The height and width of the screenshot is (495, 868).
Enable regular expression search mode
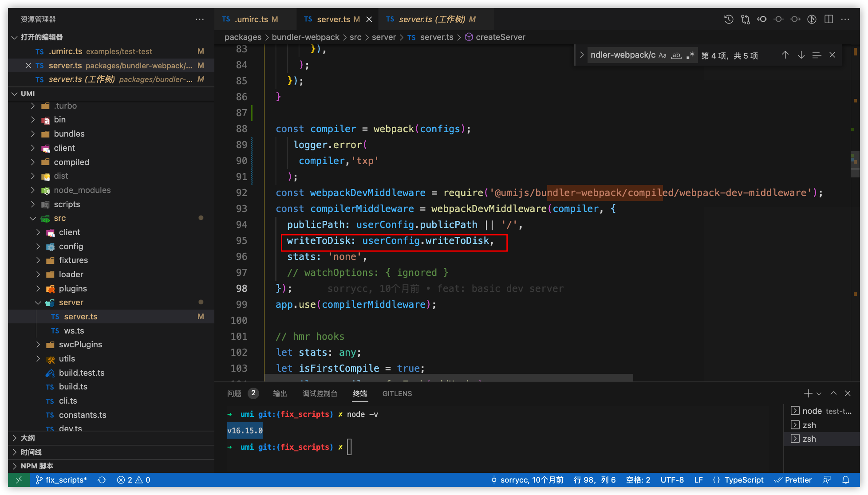click(x=690, y=55)
